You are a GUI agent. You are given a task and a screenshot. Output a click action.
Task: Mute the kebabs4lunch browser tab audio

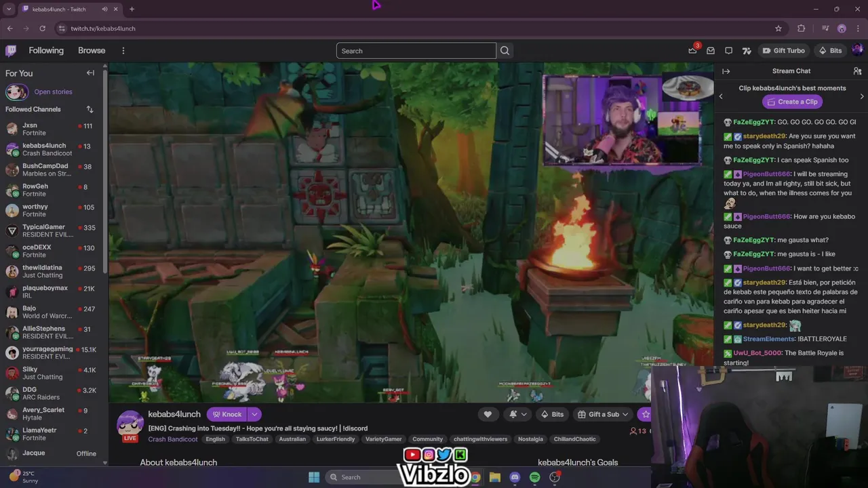click(104, 9)
